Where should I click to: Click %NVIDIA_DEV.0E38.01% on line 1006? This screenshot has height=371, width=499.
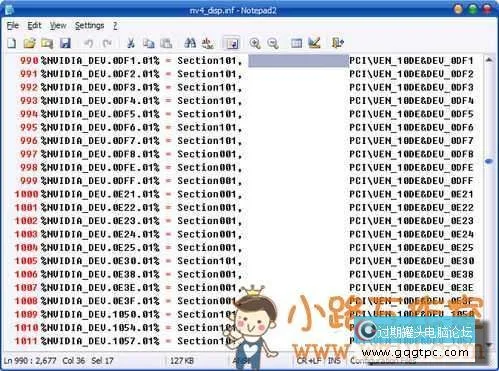pyautogui.click(x=100, y=274)
